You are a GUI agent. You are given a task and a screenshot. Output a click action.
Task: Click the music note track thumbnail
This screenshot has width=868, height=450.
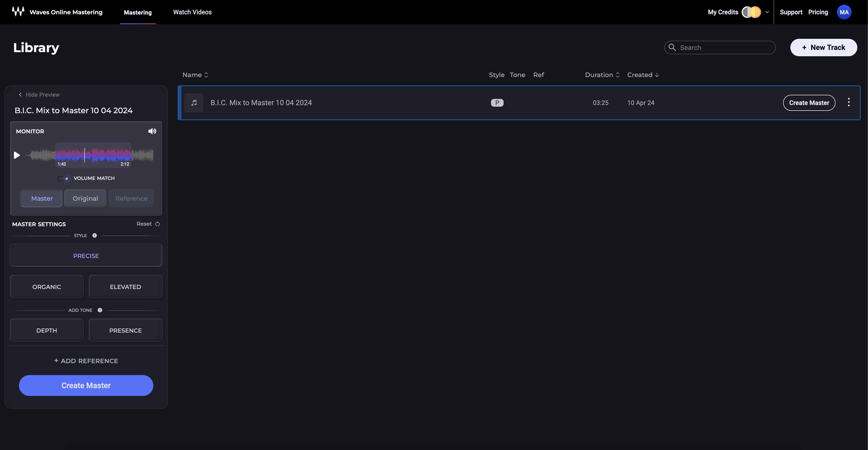click(x=194, y=103)
